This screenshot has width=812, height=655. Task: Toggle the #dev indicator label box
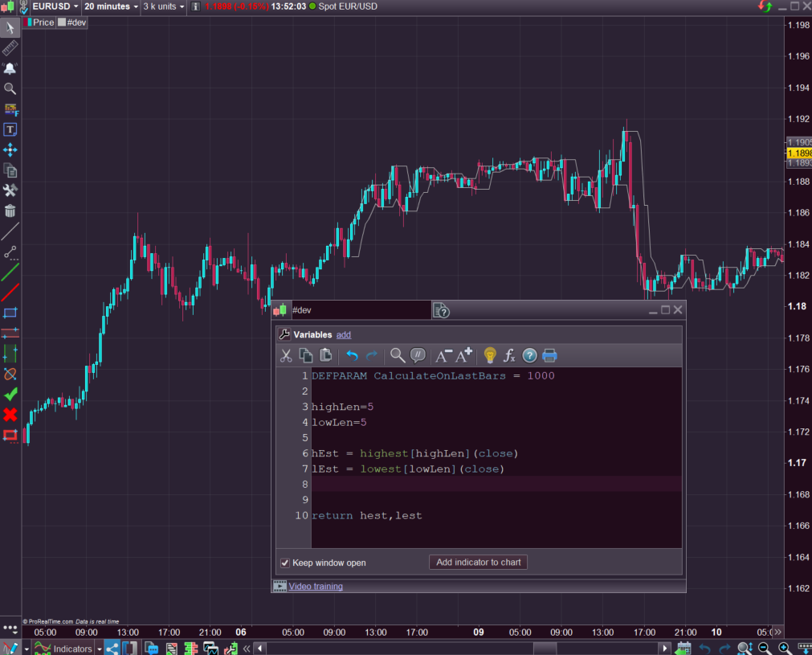62,23
